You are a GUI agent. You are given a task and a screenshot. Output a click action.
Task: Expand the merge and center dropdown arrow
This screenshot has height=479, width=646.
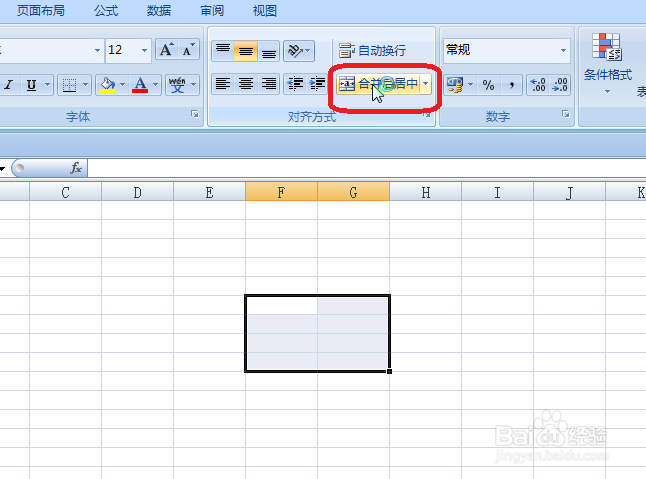426,84
